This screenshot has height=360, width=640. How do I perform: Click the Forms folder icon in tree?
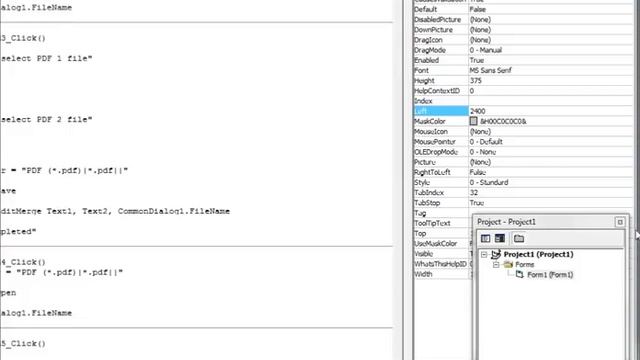[508, 264]
